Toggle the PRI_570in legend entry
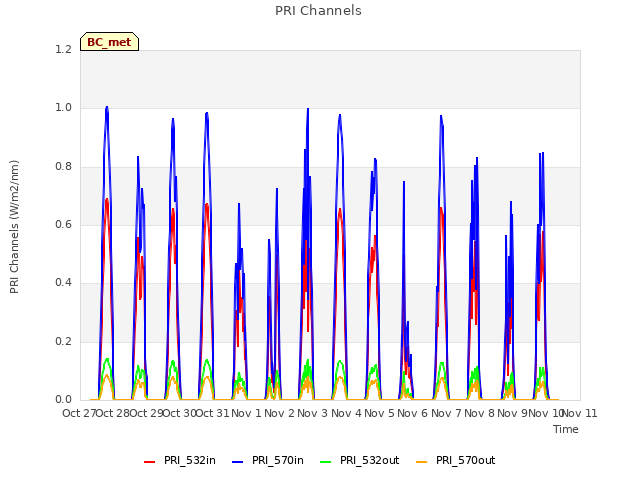 [x=268, y=461]
